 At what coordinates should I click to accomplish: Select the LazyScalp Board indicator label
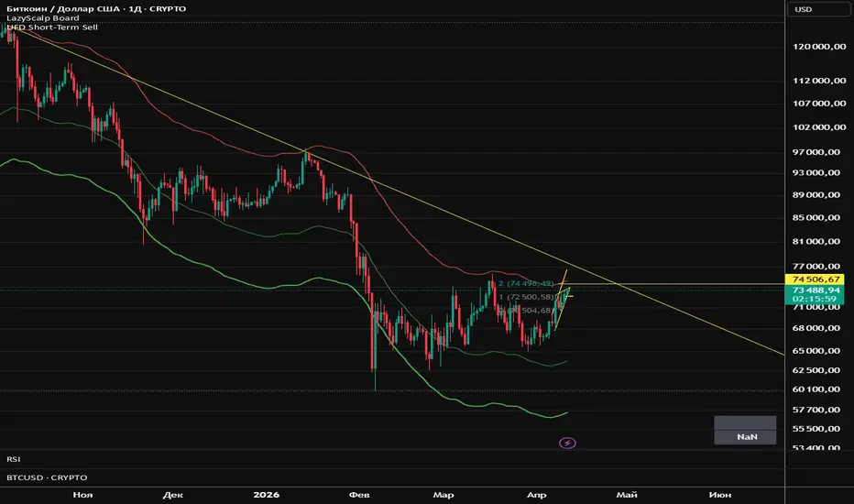tap(43, 18)
